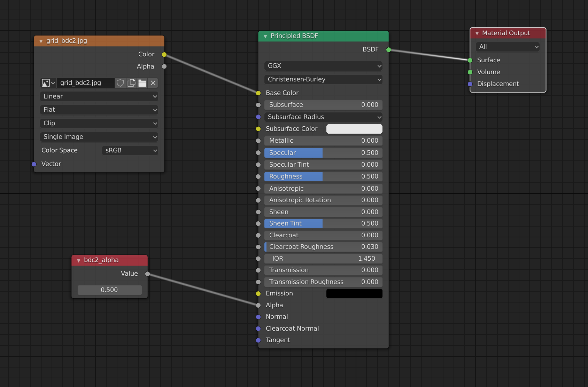
Task: Click the Metallic slider
Action: point(323,141)
